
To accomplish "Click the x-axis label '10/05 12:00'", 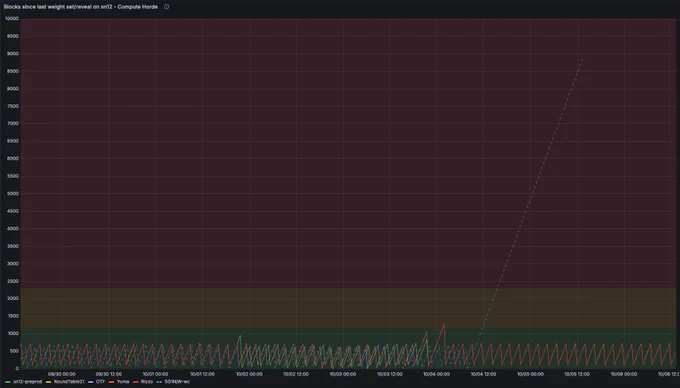I will (577, 374).
